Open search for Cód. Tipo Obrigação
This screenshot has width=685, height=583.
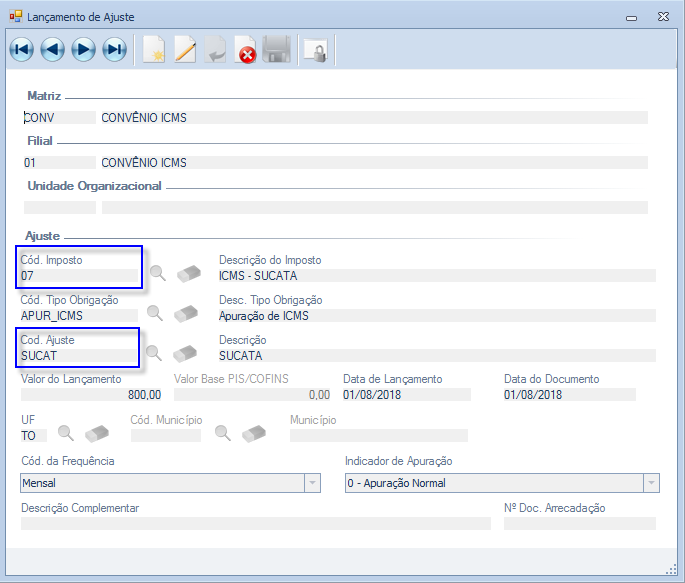(158, 313)
